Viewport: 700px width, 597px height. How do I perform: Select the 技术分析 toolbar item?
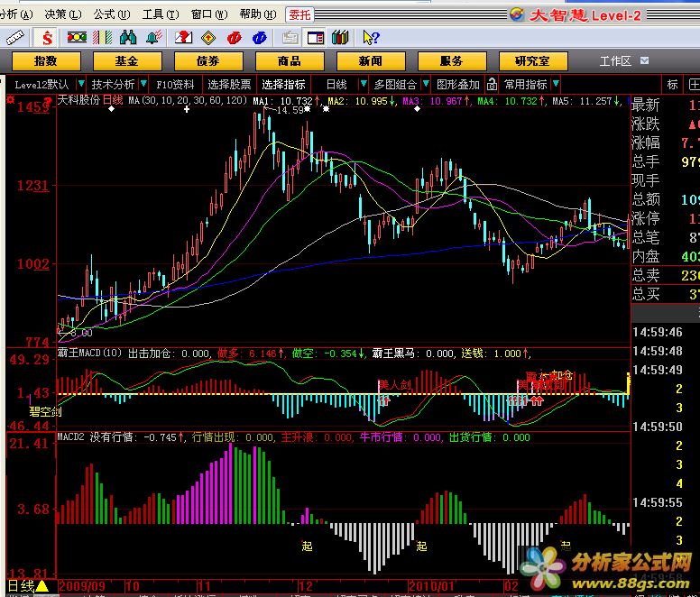coord(113,85)
